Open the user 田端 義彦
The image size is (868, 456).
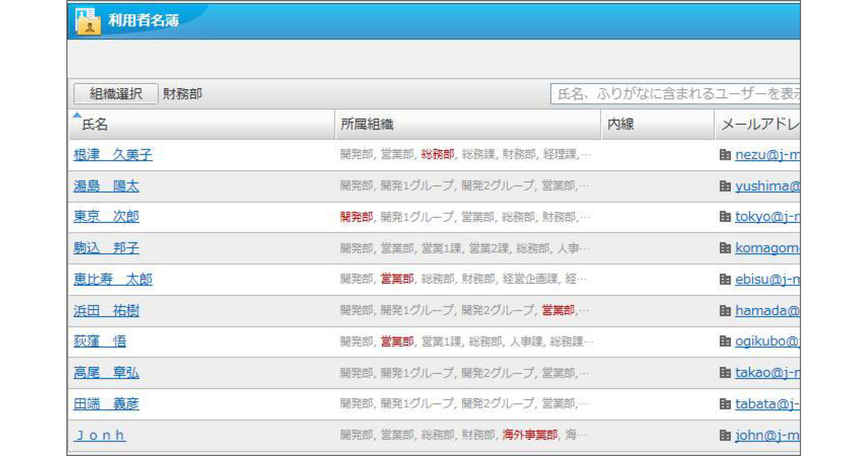coord(107,404)
